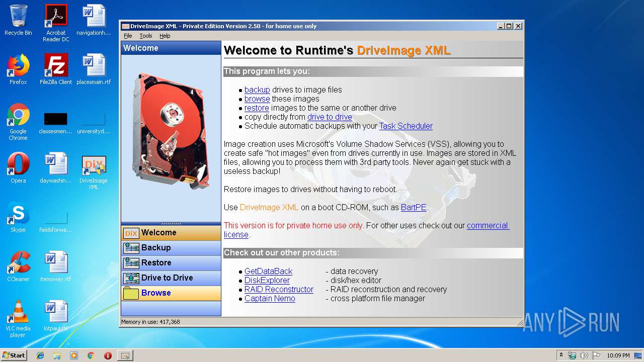Open the RAID Reconstructor product link
This screenshot has height=362, width=644.
point(279,290)
